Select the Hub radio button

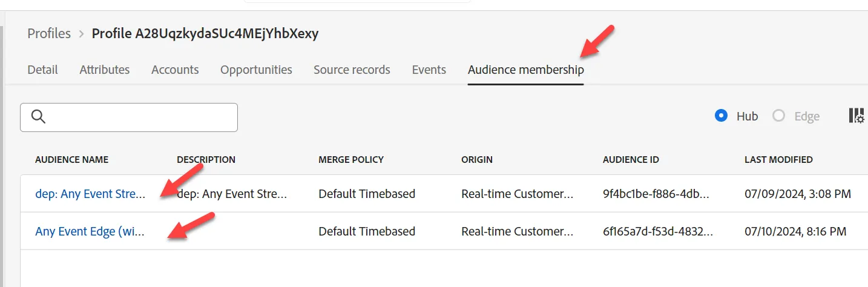click(x=721, y=116)
